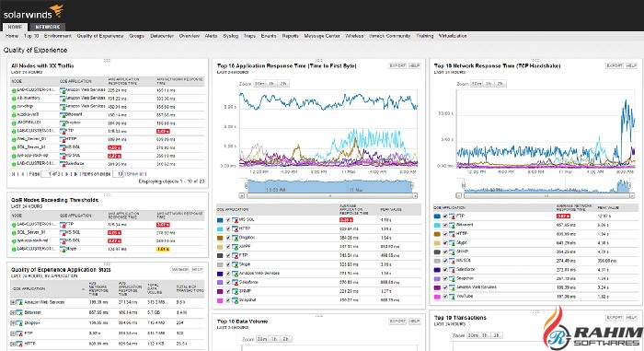This screenshot has height=351, width=644.
Task: Click MS SQL icon in Application Response legend
Action: [x=235, y=220]
